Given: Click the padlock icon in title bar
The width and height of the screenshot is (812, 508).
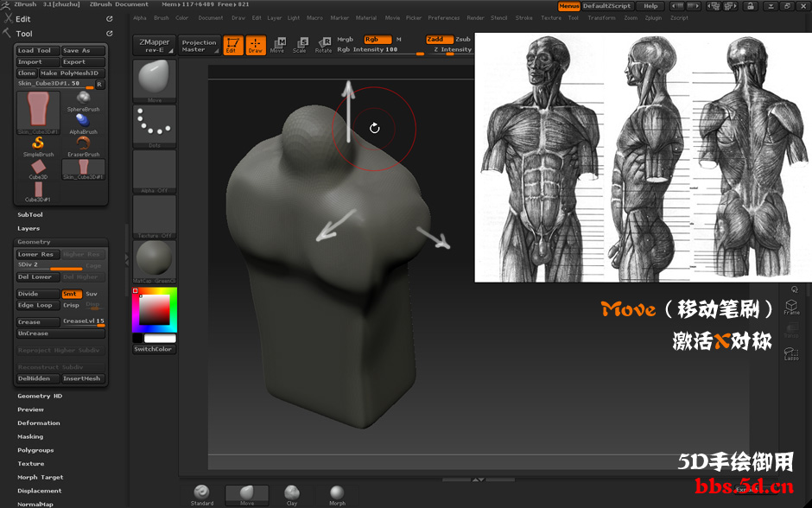Looking at the screenshot, I should coord(750,6).
